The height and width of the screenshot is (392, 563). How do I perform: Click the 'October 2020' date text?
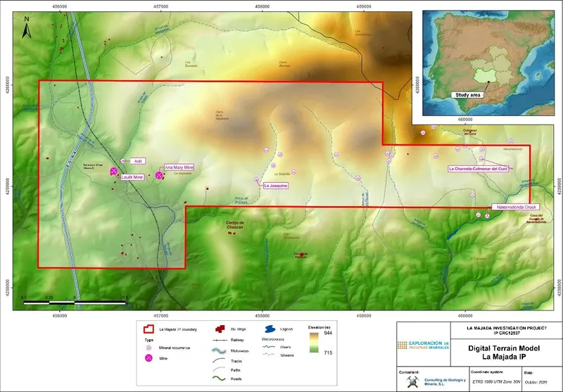[x=536, y=382]
